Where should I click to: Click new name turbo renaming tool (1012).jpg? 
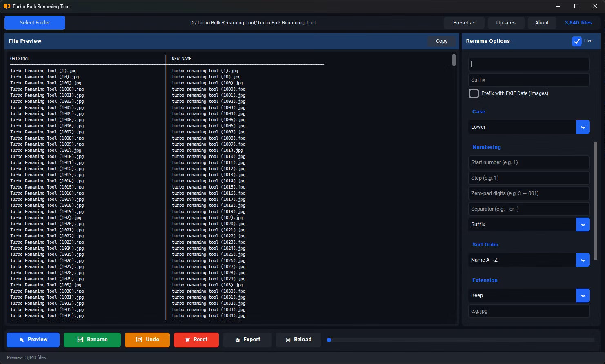pyautogui.click(x=209, y=169)
